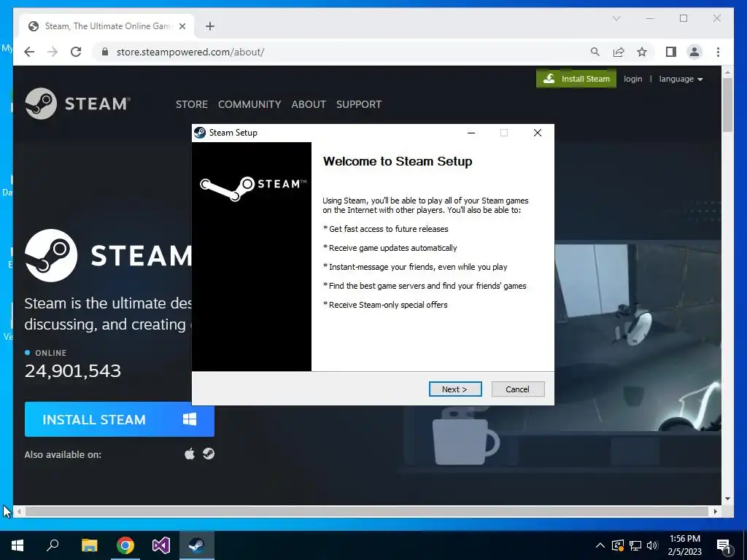Click 'Receive game updates automatically' text
This screenshot has height=560, width=747.
390,248
